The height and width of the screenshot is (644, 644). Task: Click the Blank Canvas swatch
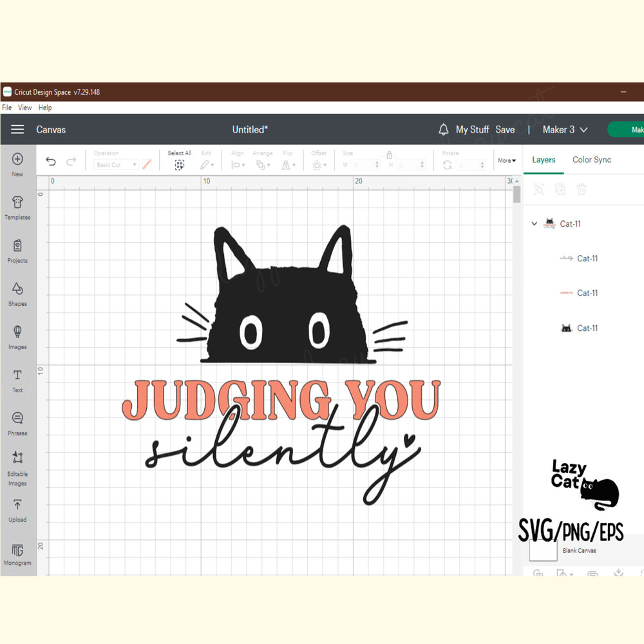coord(543,550)
